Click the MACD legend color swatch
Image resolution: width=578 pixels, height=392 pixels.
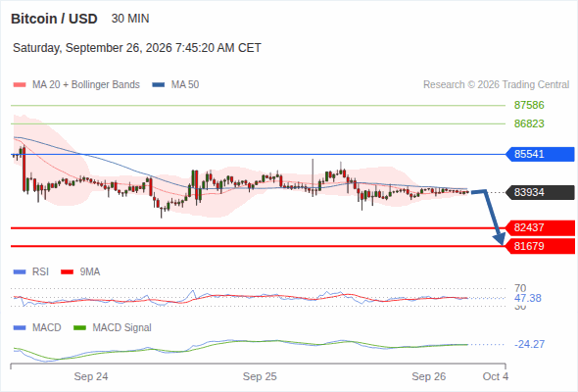point(20,328)
